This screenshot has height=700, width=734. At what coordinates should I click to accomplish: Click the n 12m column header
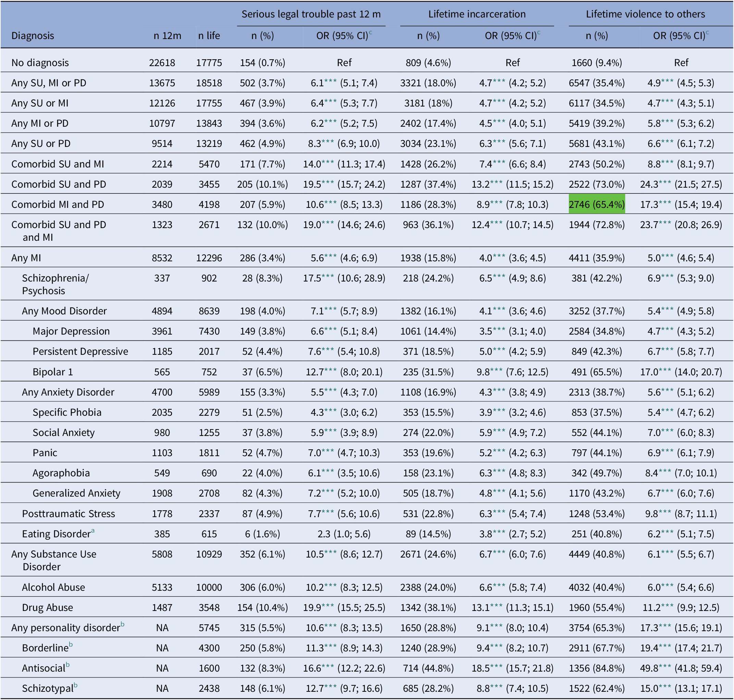(x=167, y=36)
